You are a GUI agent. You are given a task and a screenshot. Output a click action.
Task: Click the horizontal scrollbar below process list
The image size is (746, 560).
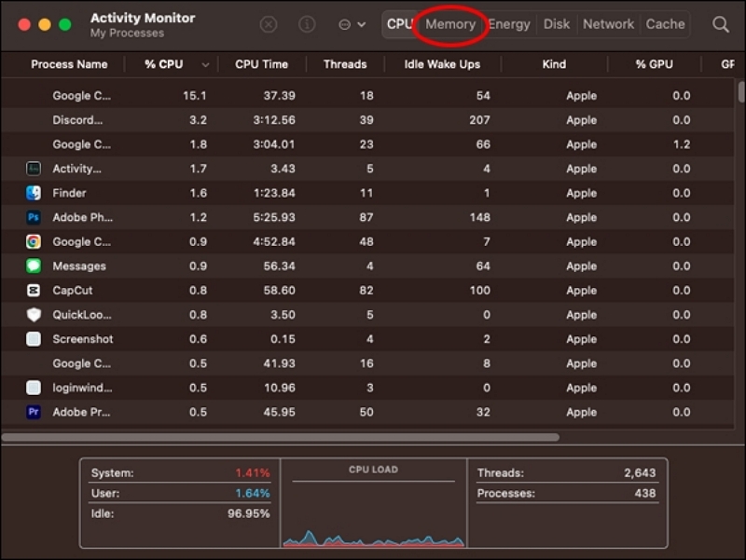281,437
